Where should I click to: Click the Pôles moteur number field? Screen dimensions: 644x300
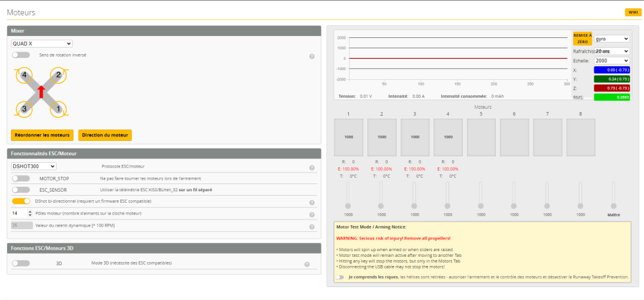[19, 213]
